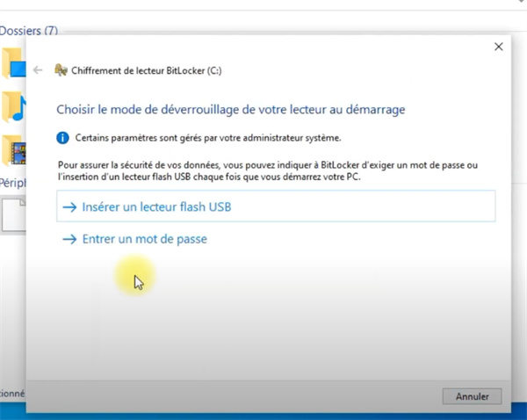Click the Music folder icon in Explorer
Viewport: 527px width, 420px height.
point(13,106)
